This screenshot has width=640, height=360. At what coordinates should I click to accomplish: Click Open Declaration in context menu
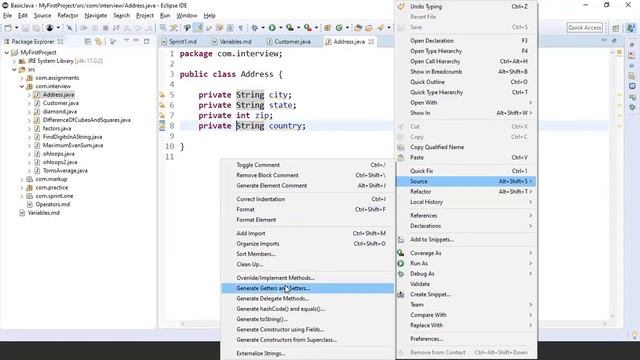(466, 41)
